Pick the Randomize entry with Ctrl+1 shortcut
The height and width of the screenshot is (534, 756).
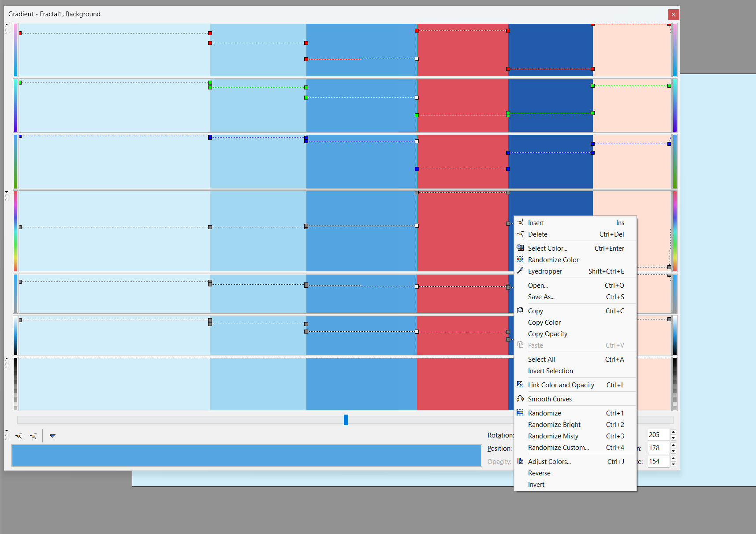tap(544, 413)
